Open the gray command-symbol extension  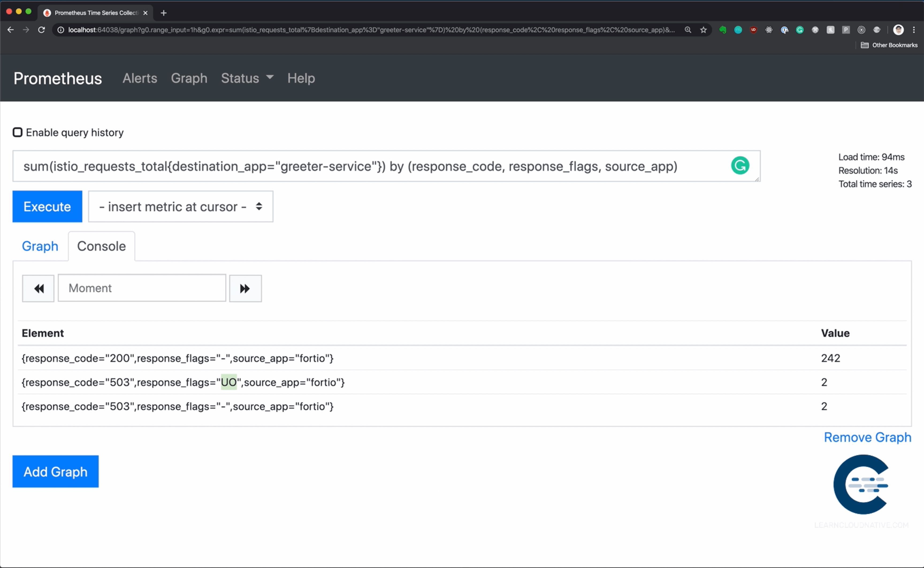point(815,30)
